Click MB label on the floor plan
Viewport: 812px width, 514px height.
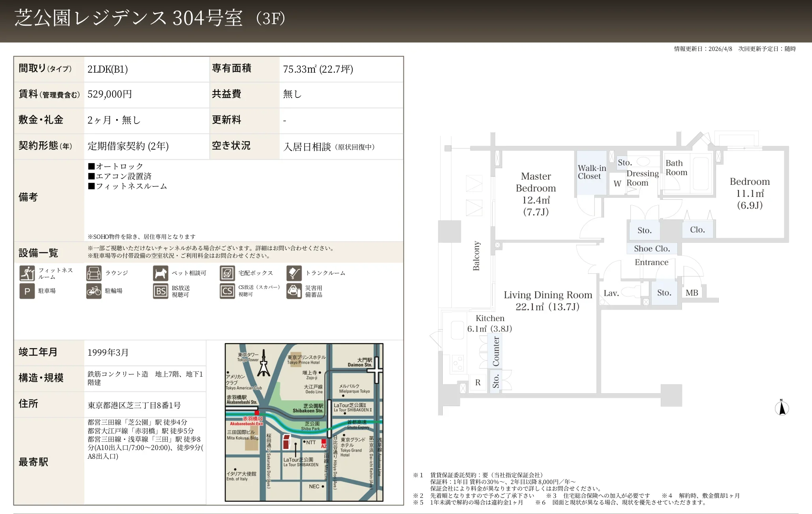click(692, 293)
